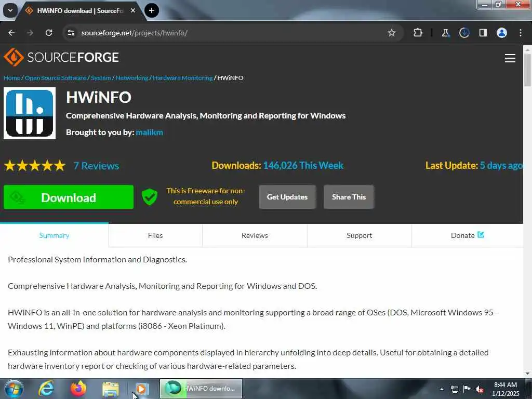Open the Support tab

pyautogui.click(x=360, y=235)
